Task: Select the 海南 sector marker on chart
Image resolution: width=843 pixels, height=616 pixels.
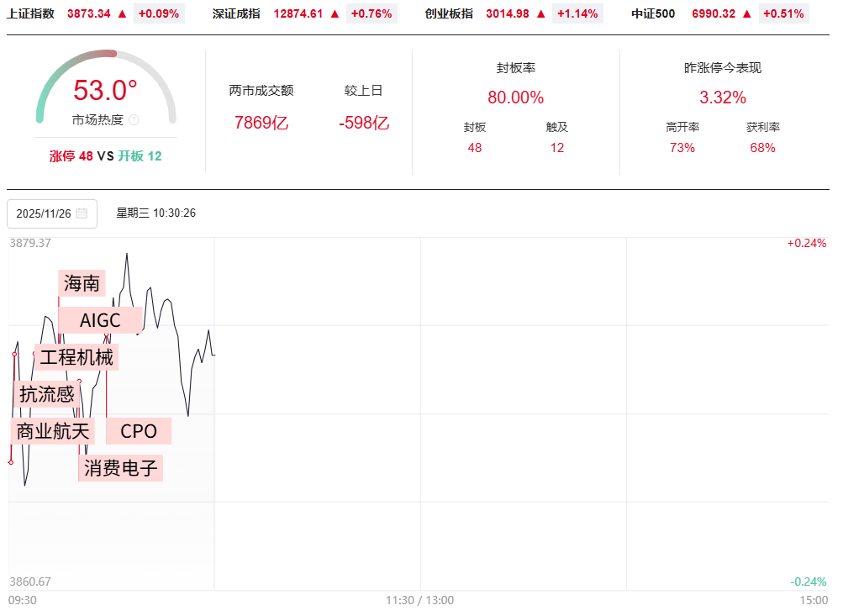Action: click(82, 283)
